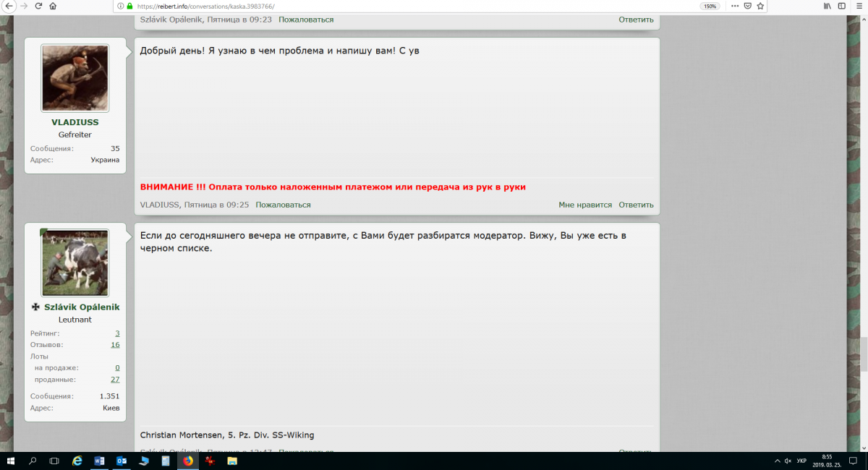868x470 pixels.
Task: Click the Рейтинг value 3
Action: pos(117,333)
